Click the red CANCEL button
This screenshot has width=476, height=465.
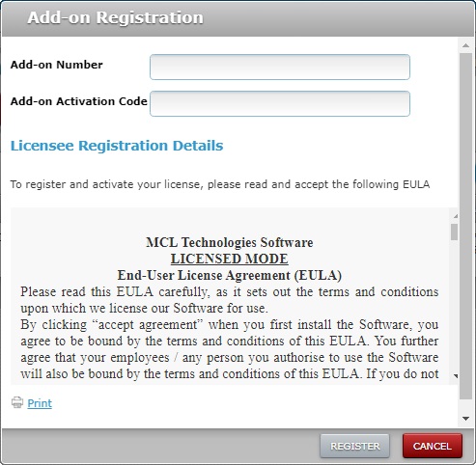point(433,446)
